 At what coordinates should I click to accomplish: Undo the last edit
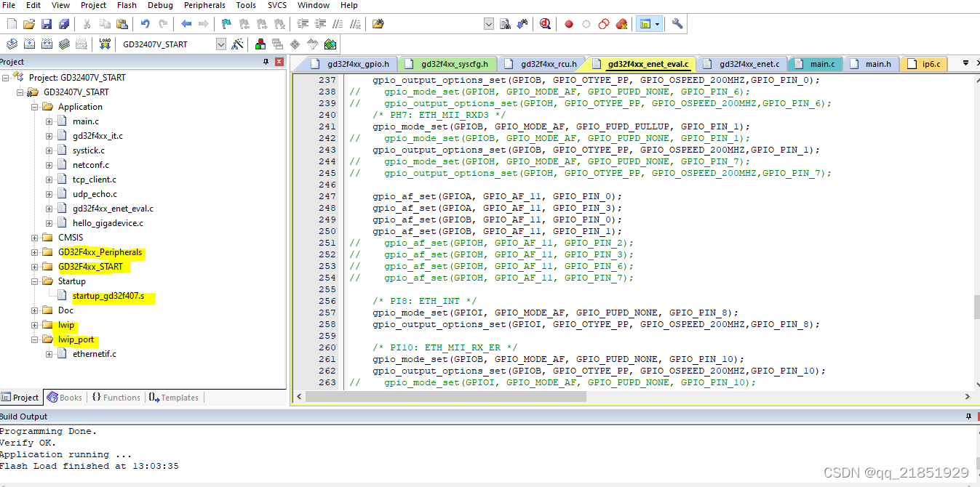[145, 24]
